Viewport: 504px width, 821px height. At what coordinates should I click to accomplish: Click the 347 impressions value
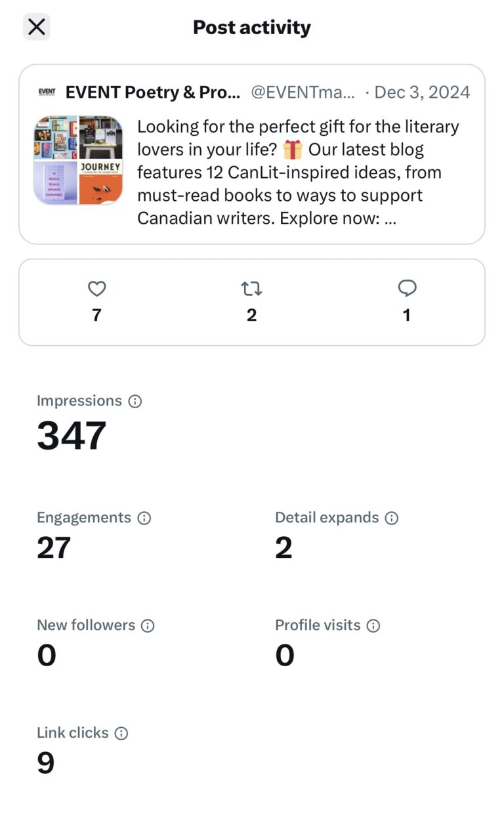(71, 434)
